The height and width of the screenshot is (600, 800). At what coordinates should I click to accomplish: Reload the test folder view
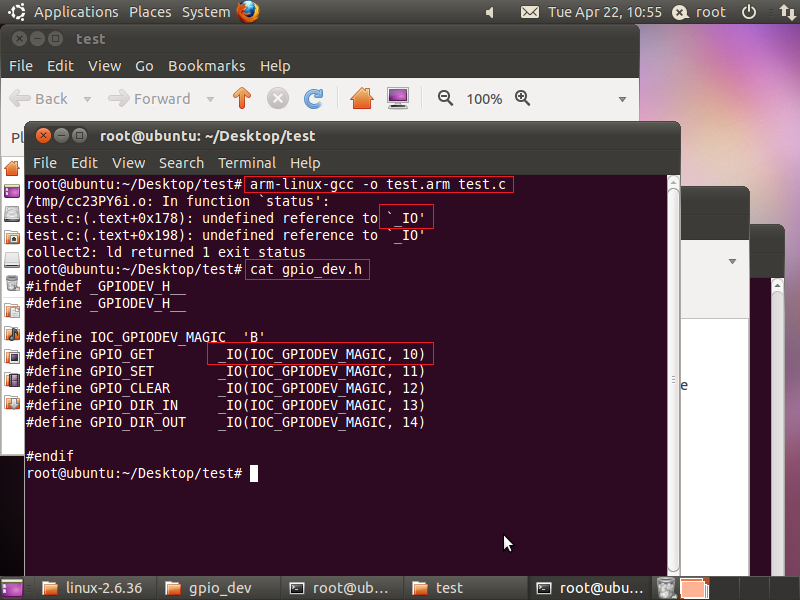[313, 98]
